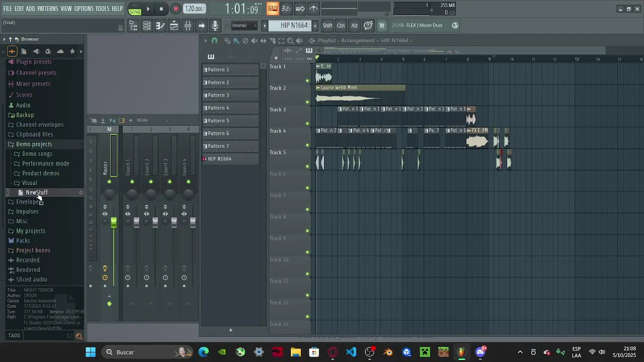The height and width of the screenshot is (362, 644).
Task: Toggle playlist magnet snap icon
Action: (214, 41)
